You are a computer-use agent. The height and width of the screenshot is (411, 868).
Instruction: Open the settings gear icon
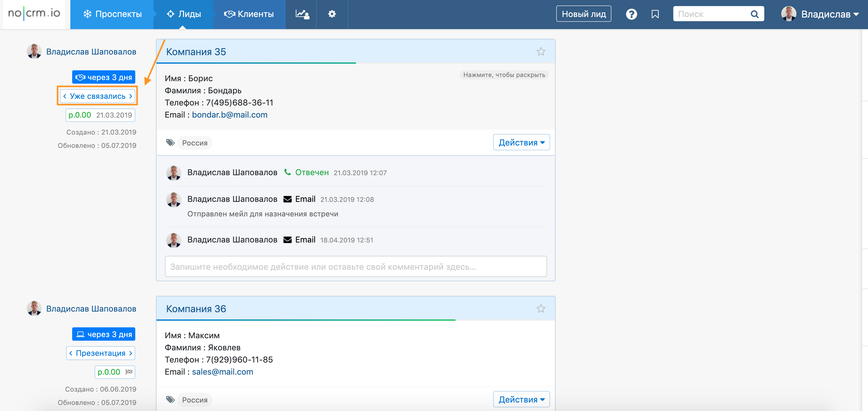[332, 14]
